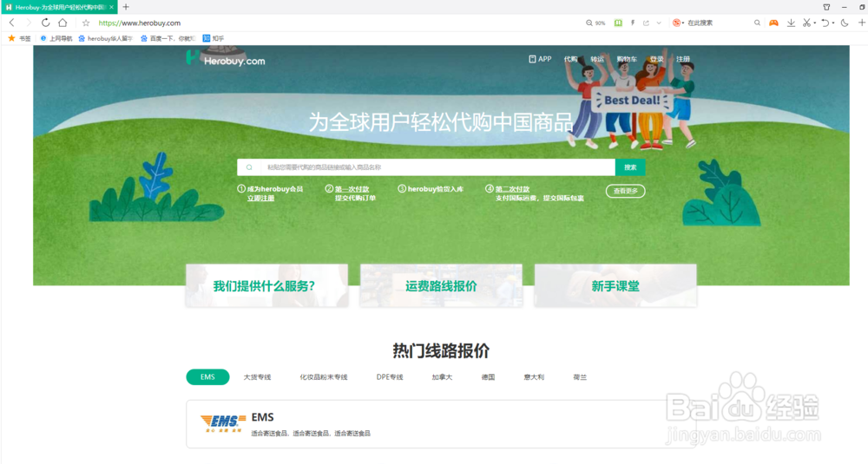This screenshot has height=464, width=868.
Task: Open the APP link in site header
Action: [x=540, y=59]
